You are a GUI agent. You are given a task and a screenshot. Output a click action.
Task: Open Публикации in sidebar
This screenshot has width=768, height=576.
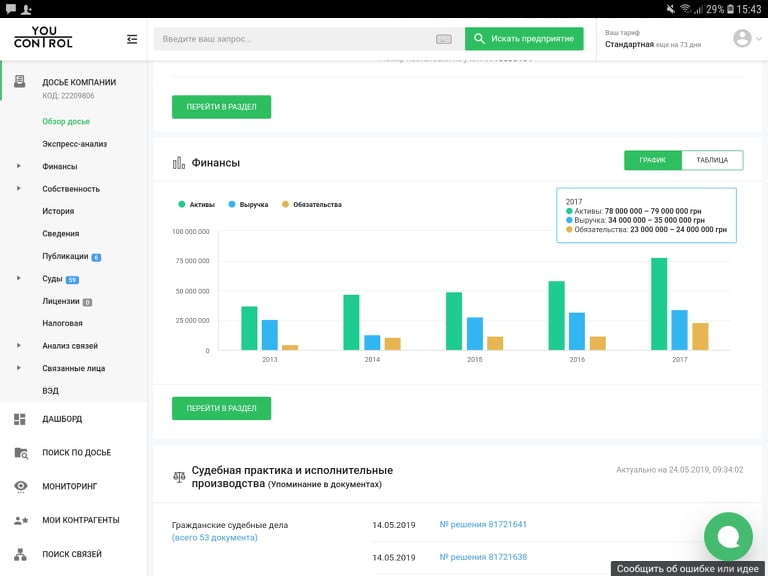tap(65, 256)
